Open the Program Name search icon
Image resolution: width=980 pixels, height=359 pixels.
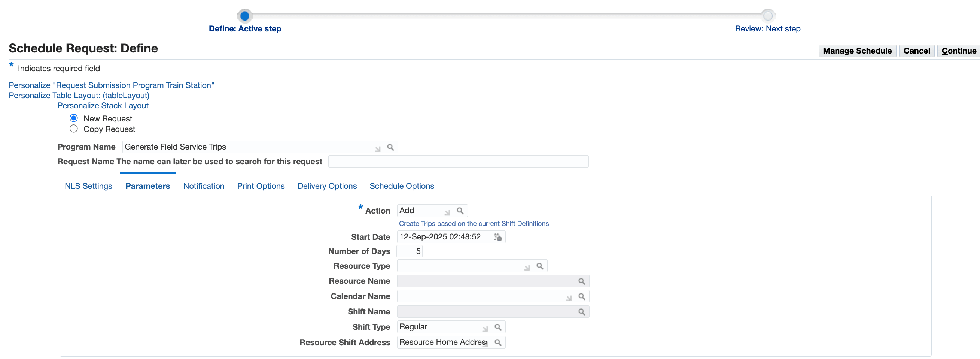391,147
